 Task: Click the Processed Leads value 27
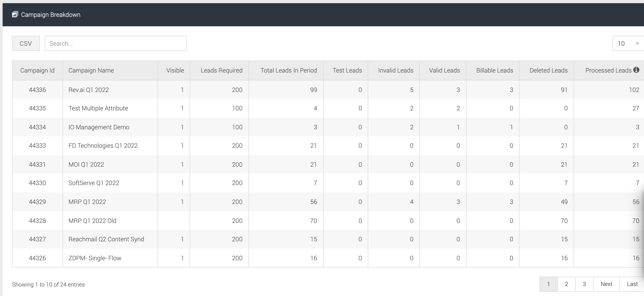pos(636,108)
